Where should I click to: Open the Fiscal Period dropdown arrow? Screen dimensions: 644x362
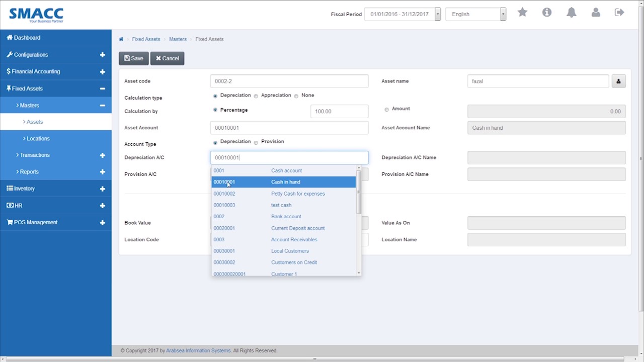(438, 14)
